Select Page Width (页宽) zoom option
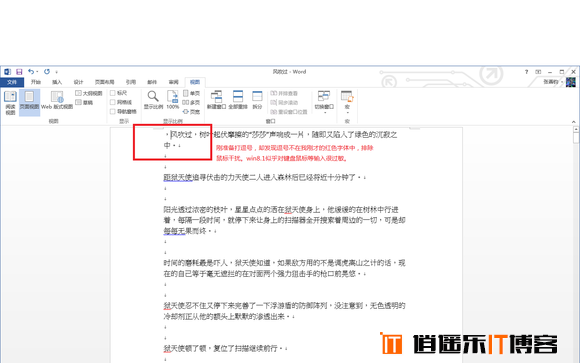 click(191, 112)
